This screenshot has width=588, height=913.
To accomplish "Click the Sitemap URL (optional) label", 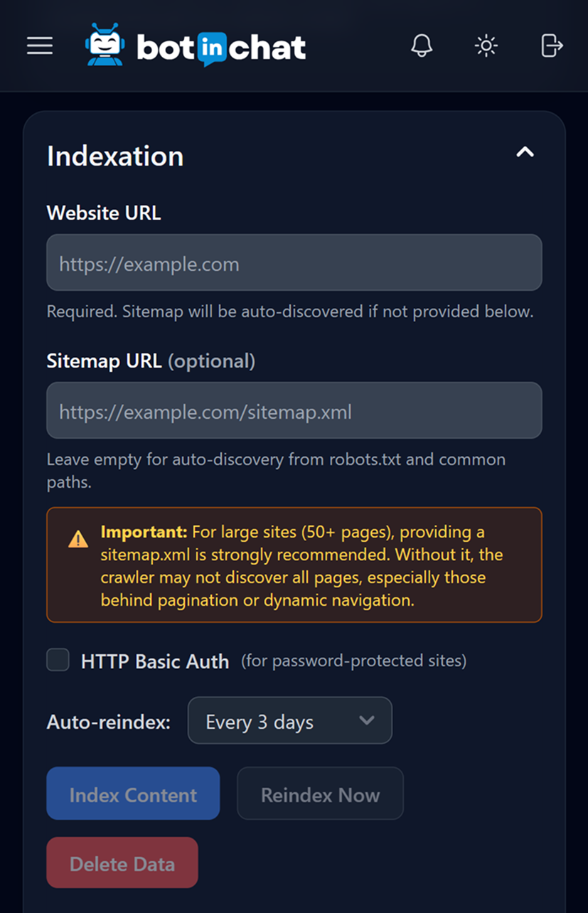I will coord(151,361).
